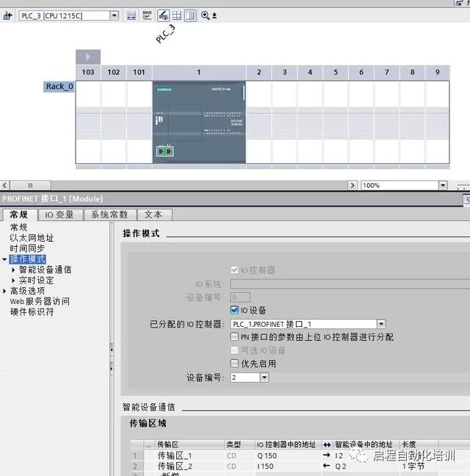The image size is (470, 476).
Task: Click the direction arrow in 传输区_1 row
Action: click(x=327, y=455)
